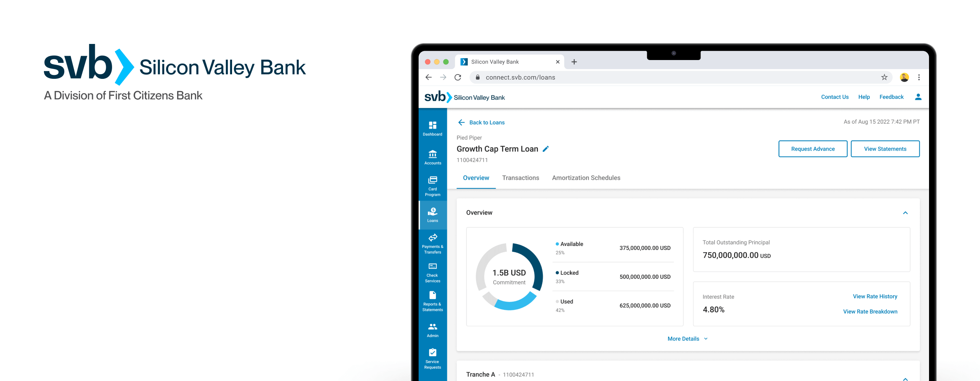
Task: Open the Admin sidebar section
Action: point(432,330)
